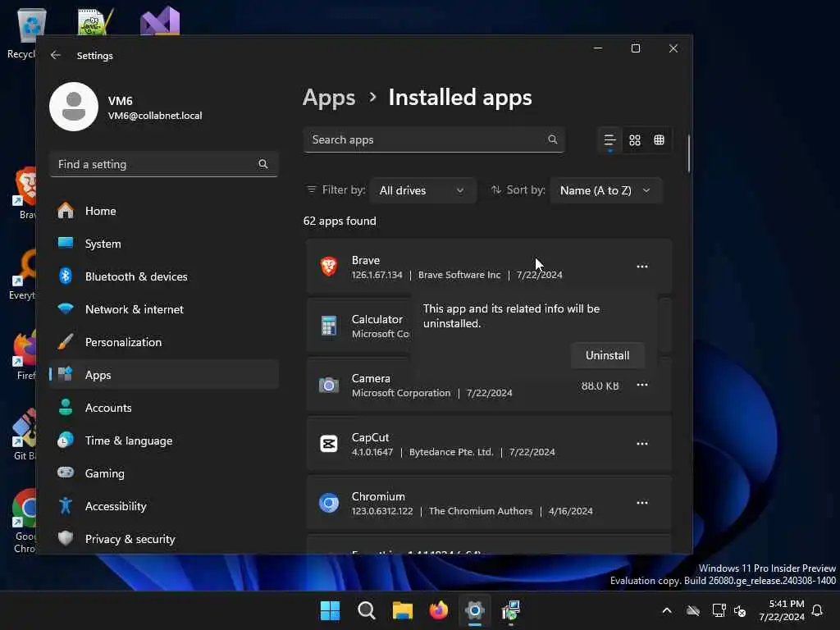Open Filter by All drives dropdown

(x=422, y=190)
